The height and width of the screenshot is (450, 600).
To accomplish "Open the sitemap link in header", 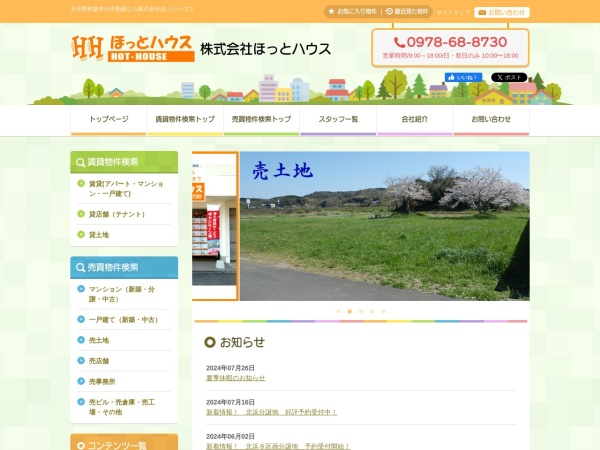I will [453, 13].
